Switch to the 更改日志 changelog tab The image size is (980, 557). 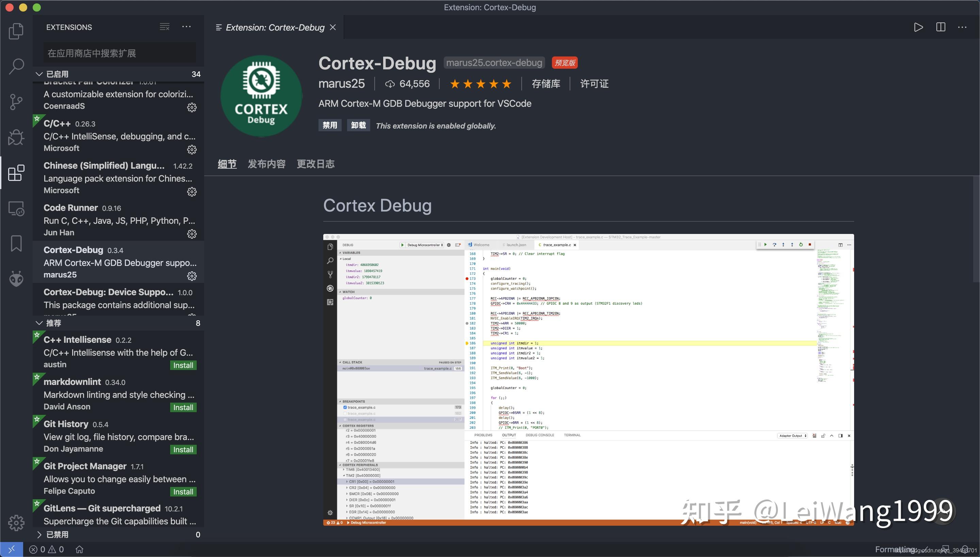(x=315, y=164)
